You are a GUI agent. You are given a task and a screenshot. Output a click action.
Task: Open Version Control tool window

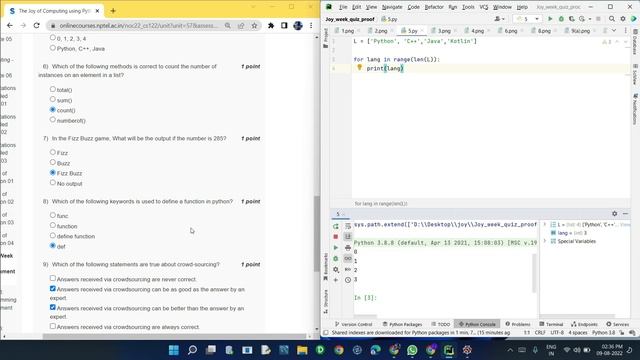(x=353, y=324)
